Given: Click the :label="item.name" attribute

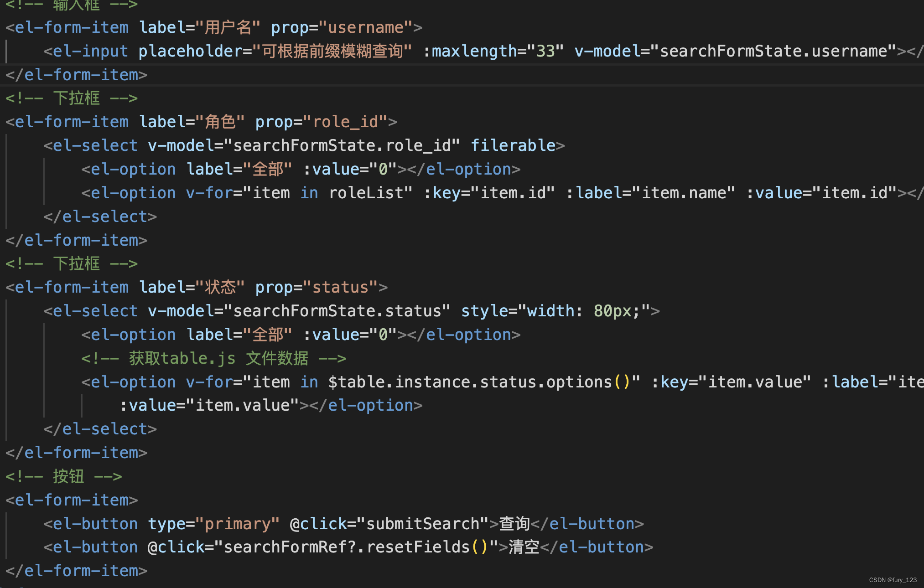Looking at the screenshot, I should pyautogui.click(x=650, y=193).
